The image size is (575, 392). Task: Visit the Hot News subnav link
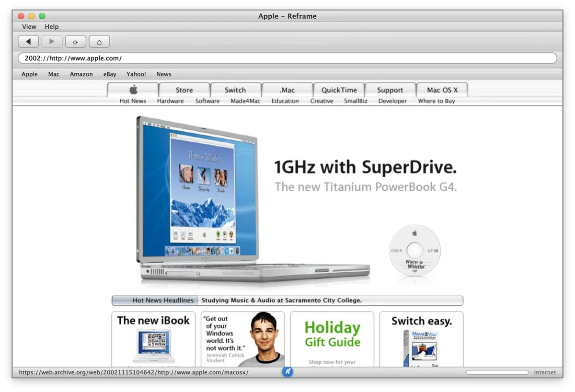point(133,101)
